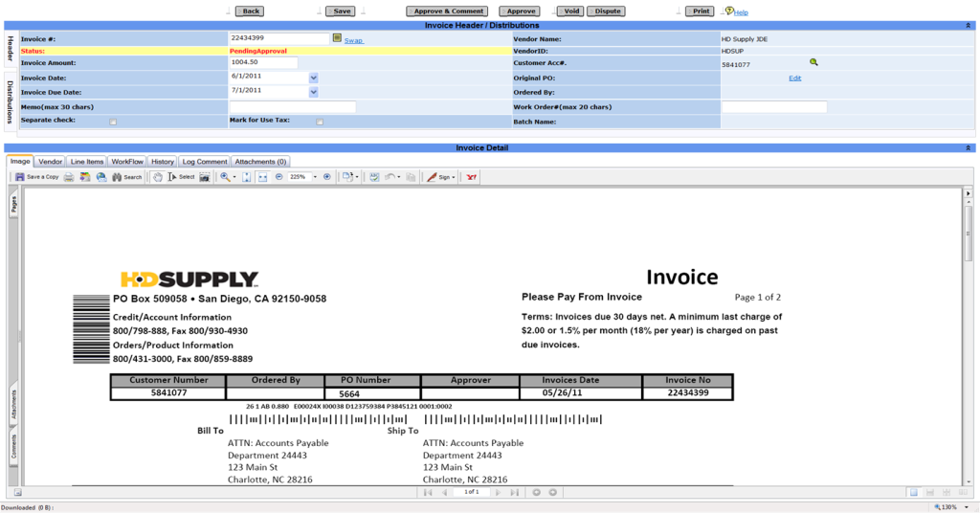The image size is (980, 513).
Task: Switch to the Vendor tab
Action: pyautogui.click(x=51, y=162)
